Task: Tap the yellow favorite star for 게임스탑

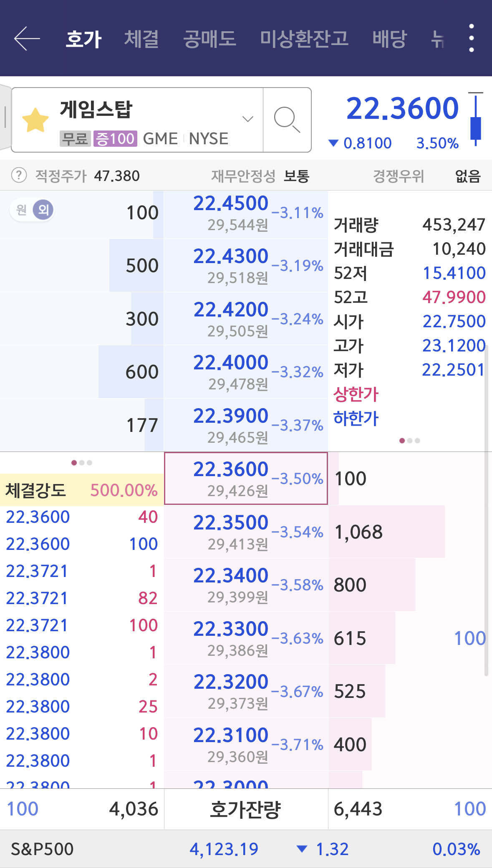Action: click(x=35, y=120)
